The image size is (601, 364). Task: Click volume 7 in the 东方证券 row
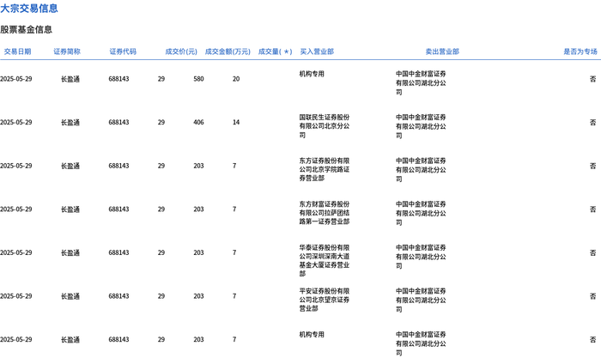pyautogui.click(x=234, y=166)
